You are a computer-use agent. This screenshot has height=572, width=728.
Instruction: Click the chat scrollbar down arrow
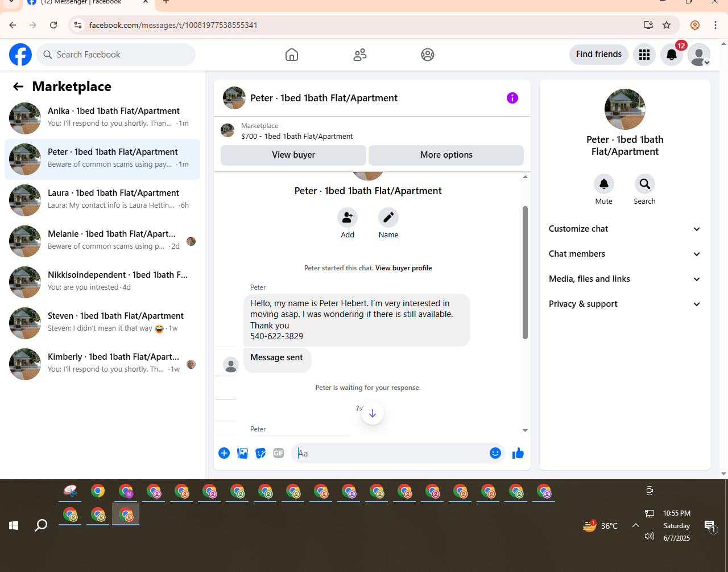[525, 430]
